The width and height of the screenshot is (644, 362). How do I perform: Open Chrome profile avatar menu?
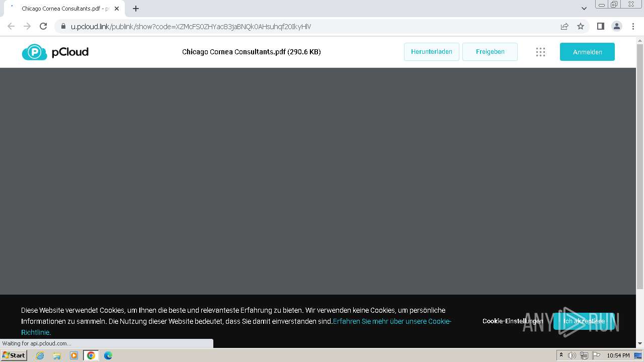point(617,26)
